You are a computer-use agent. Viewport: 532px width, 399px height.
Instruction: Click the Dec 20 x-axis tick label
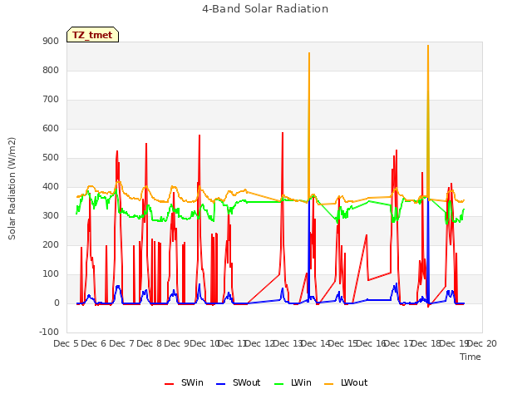482,343
